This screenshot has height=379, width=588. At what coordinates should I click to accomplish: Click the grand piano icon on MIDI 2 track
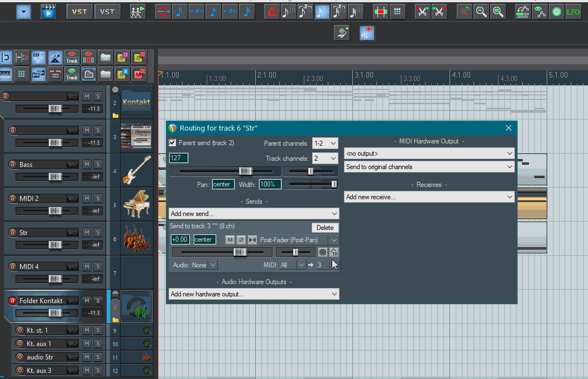point(136,205)
